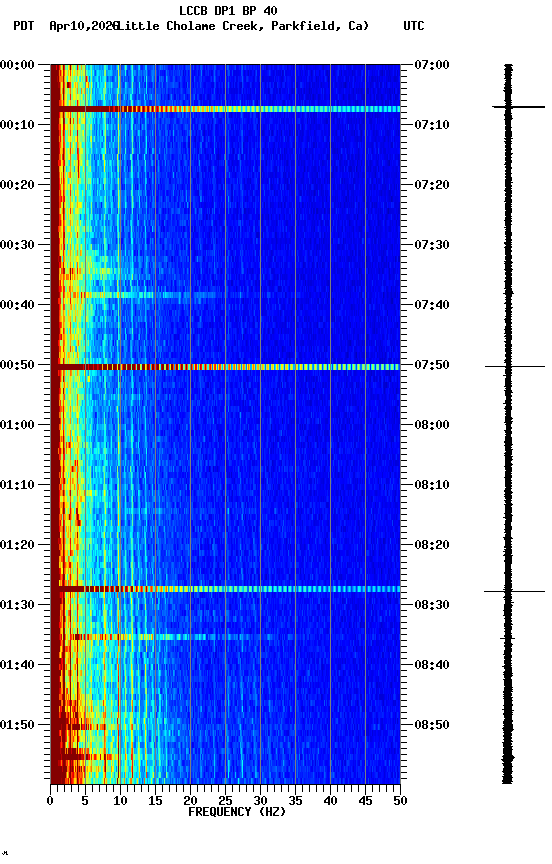The image size is (552, 864).
Task: Click the PDT time label 00:50
Action: (17, 365)
